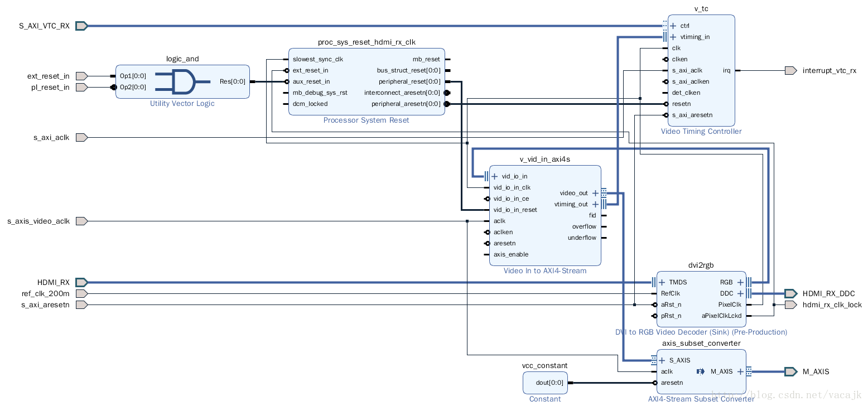This screenshot has height=406, width=868.
Task: Select the irq pin on v_tc
Action: click(x=727, y=70)
